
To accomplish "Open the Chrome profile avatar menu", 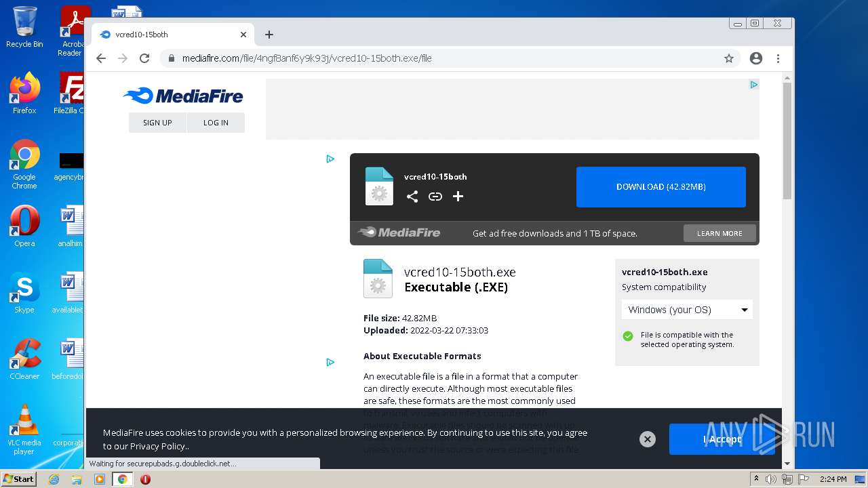I will [x=756, y=58].
